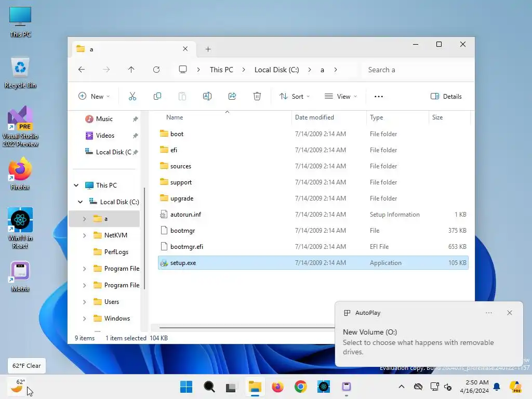
Task: Expand Users folder in the tree
Action: 85,302
